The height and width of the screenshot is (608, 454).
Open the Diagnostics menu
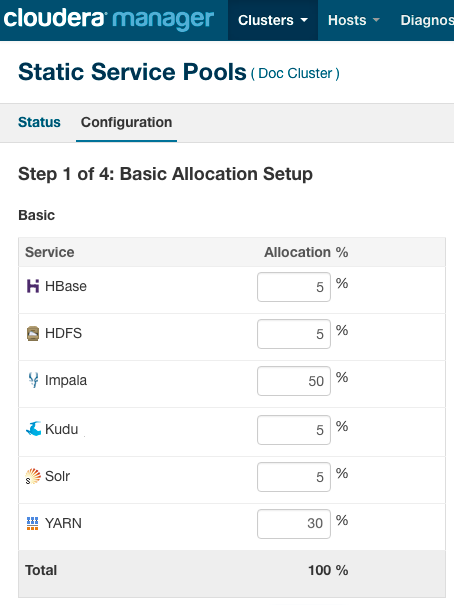point(426,20)
